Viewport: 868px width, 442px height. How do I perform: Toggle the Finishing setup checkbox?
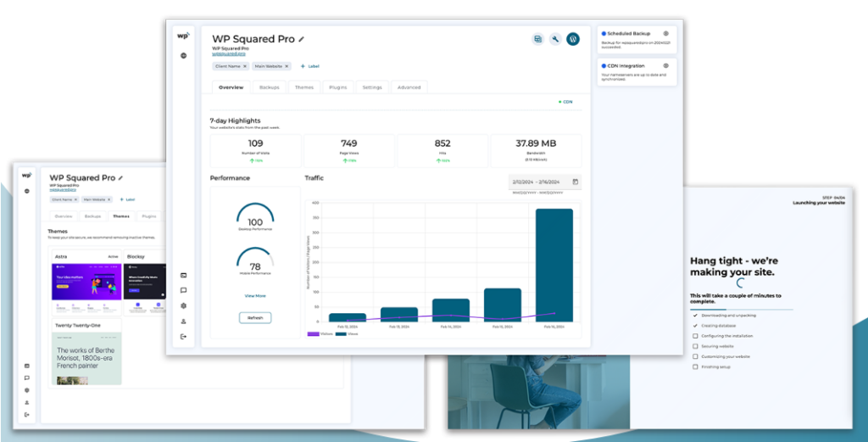(x=695, y=367)
